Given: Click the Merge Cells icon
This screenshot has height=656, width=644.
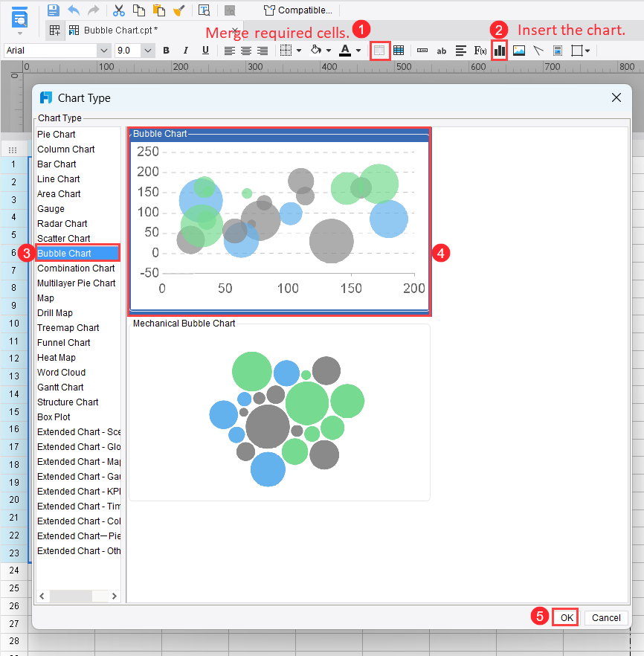Looking at the screenshot, I should click(379, 51).
